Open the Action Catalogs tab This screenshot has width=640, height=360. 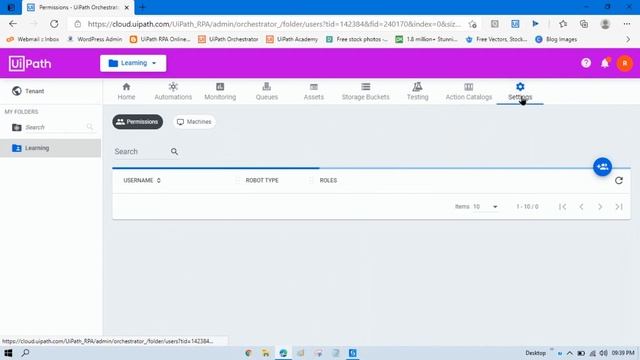[469, 91]
